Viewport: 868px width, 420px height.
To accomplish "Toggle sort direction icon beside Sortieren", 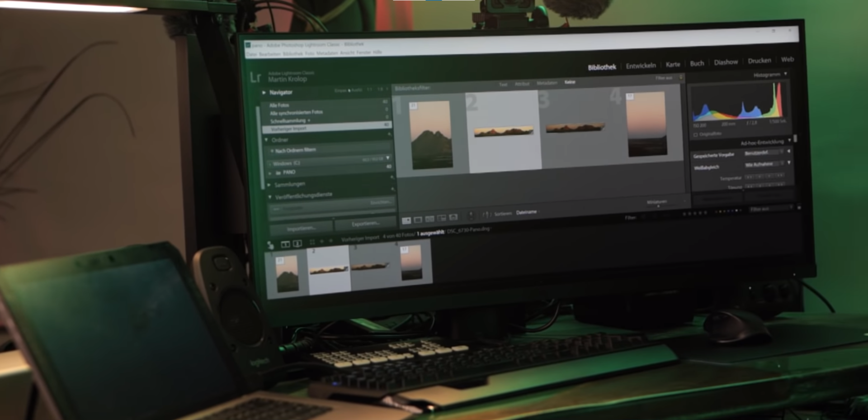I will (486, 215).
